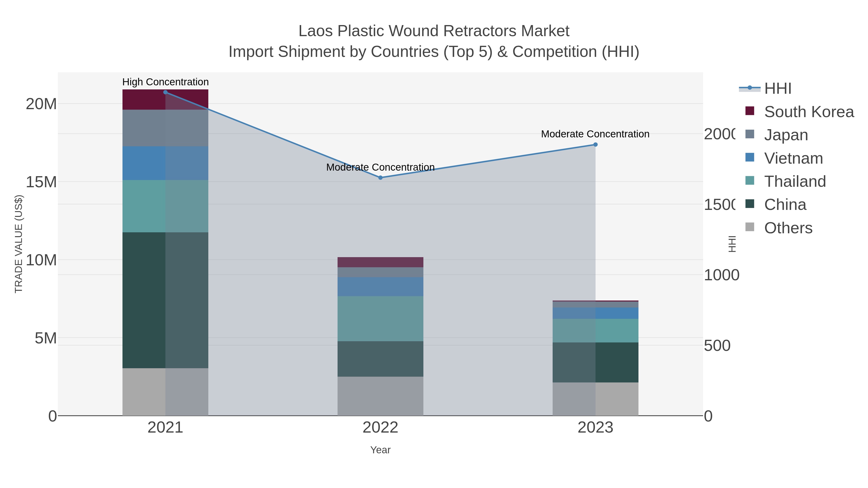Click the Japan legend color swatch

click(x=750, y=134)
